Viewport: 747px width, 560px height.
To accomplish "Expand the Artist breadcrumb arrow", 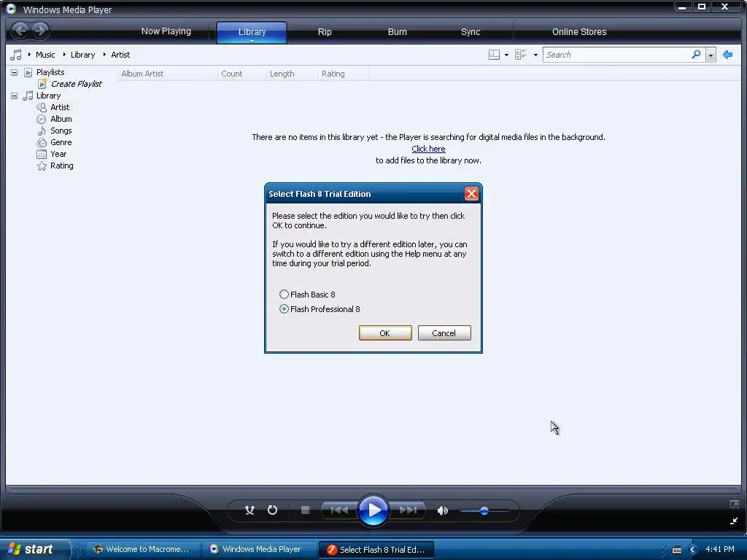I will pos(104,55).
